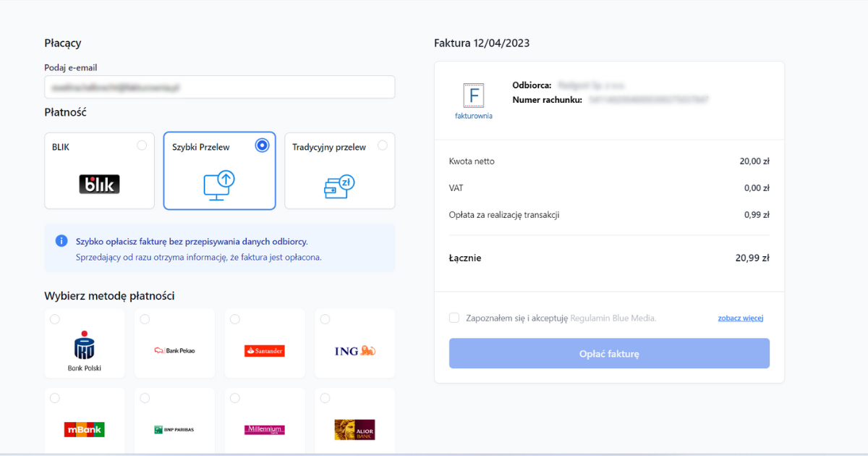Image resolution: width=868 pixels, height=456 pixels.
Task: Select the Alior Bank logo
Action: click(354, 429)
